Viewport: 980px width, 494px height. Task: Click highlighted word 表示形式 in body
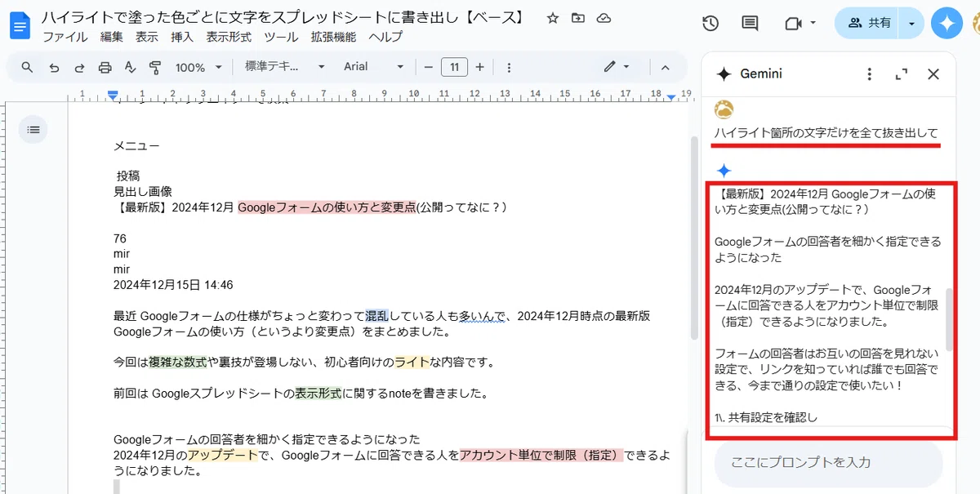pyautogui.click(x=318, y=393)
